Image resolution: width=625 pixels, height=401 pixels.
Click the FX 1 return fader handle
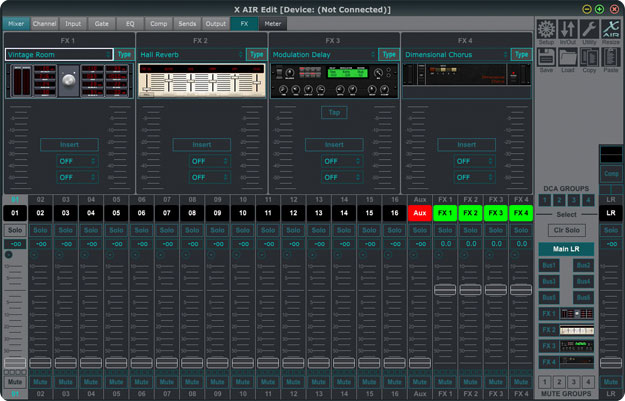click(445, 290)
